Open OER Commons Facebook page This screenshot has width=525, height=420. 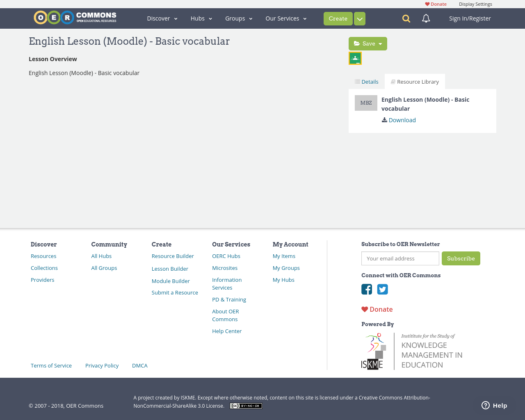pos(367,289)
